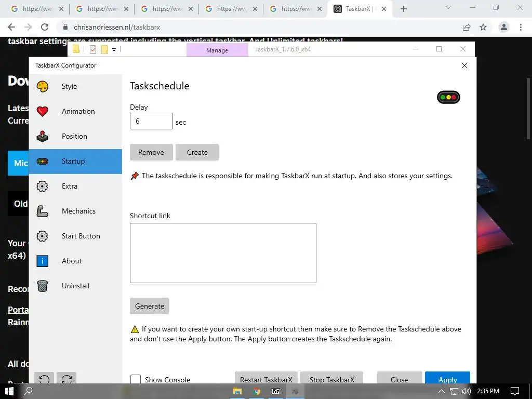This screenshot has width=532, height=399.
Task: Click the large traffic light icon beside Taskschedule
Action: tap(448, 97)
